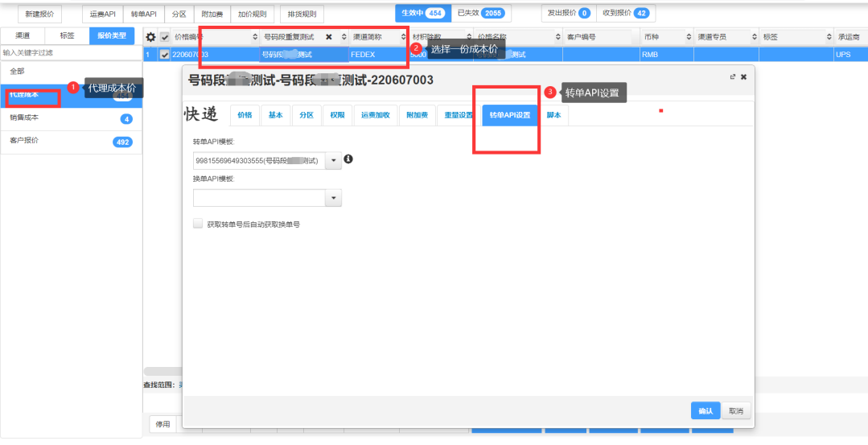868x445 pixels.
Task: Uncheck row 1 checkbox for 220607003
Action: tap(165, 55)
